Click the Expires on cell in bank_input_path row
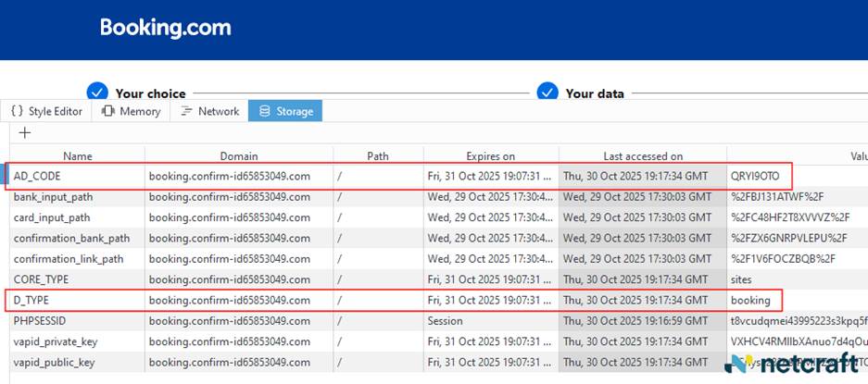This screenshot has width=868, height=384. [x=490, y=197]
